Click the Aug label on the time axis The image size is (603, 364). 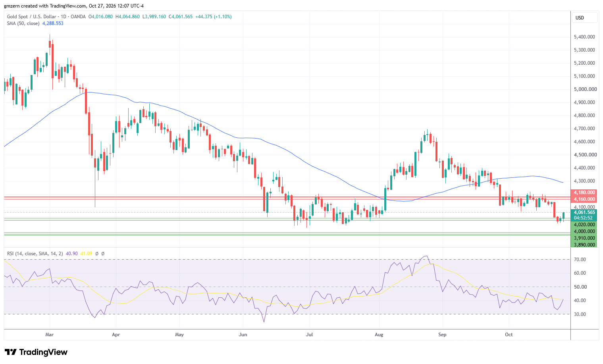coord(379,335)
